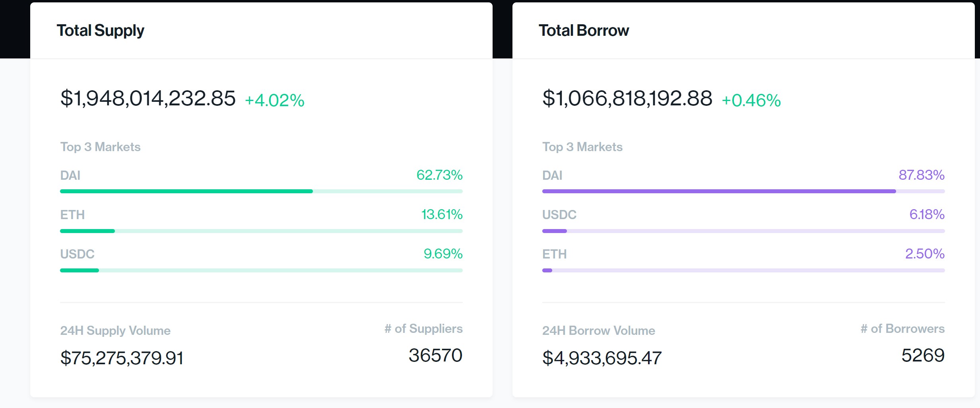
Task: Click the 24H Supply Volume value
Action: (x=122, y=358)
